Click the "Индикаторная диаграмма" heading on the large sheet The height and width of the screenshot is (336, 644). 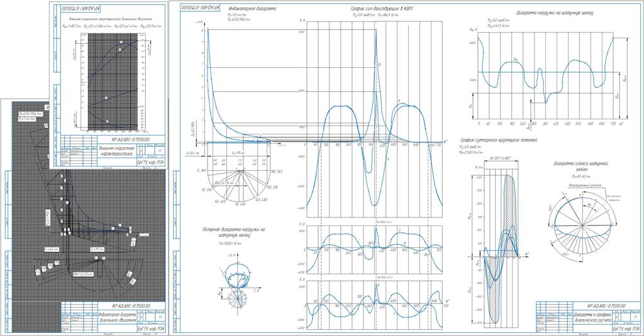[x=252, y=9]
